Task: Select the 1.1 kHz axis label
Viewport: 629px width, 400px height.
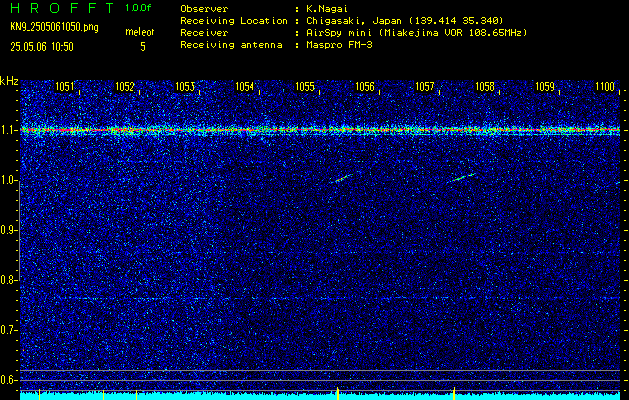Action: click(x=9, y=130)
